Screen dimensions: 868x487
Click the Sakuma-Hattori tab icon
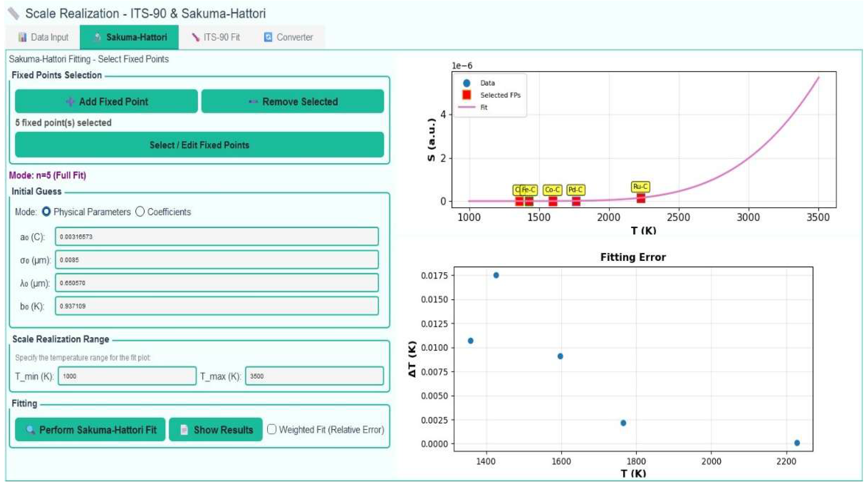(98, 37)
